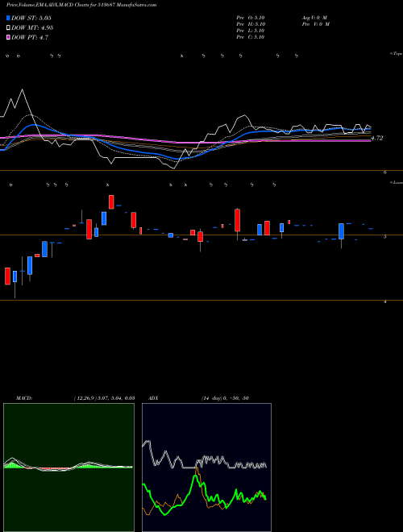Open the MACD indicator chart panel
403x532 pixels.
[x=69, y=468]
